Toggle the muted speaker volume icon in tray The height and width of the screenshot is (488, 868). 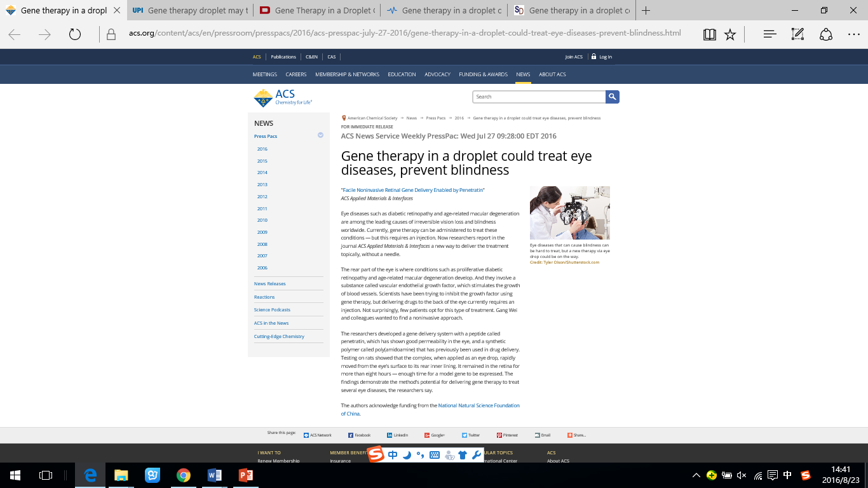pos(742,475)
